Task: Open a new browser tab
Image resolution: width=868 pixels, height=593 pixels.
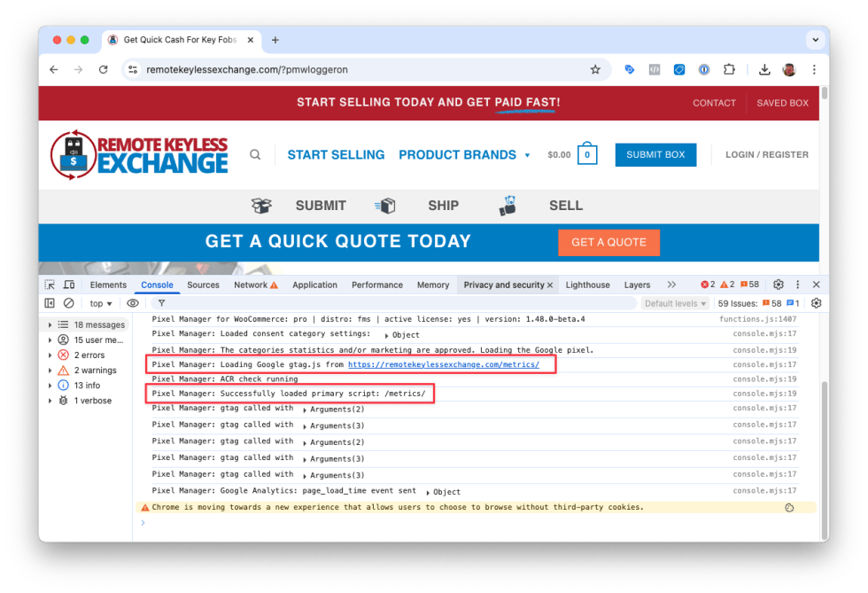Action: (x=275, y=40)
